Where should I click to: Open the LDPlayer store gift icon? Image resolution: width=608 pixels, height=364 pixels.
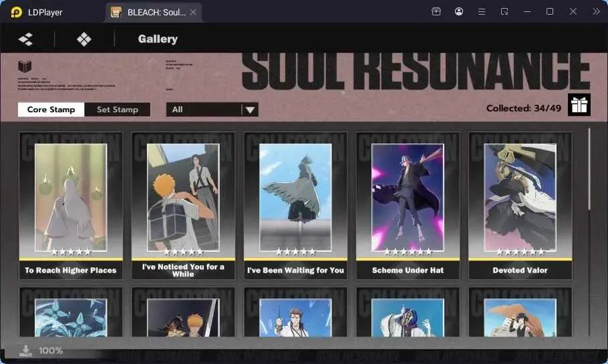[436, 11]
